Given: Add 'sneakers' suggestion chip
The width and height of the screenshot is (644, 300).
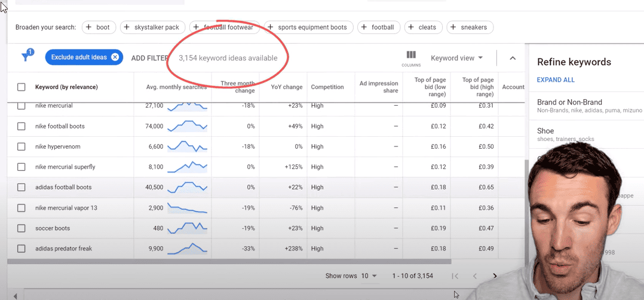Looking at the screenshot, I should point(470,27).
